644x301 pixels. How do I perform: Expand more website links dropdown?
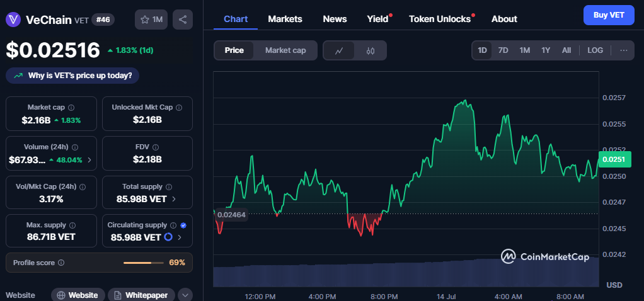point(185,295)
